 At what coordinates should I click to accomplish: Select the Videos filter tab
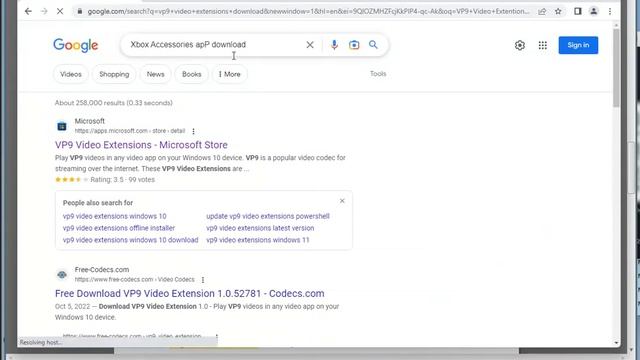pos(71,74)
